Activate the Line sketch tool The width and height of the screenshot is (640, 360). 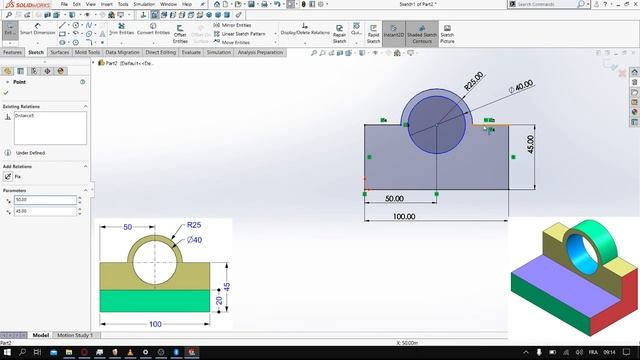[x=62, y=25]
